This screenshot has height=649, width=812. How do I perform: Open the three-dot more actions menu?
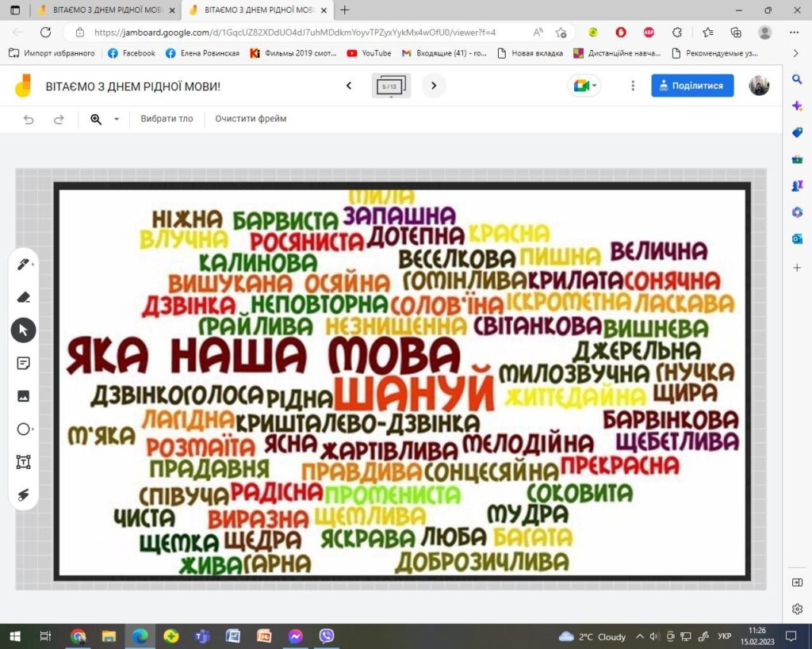coord(633,86)
